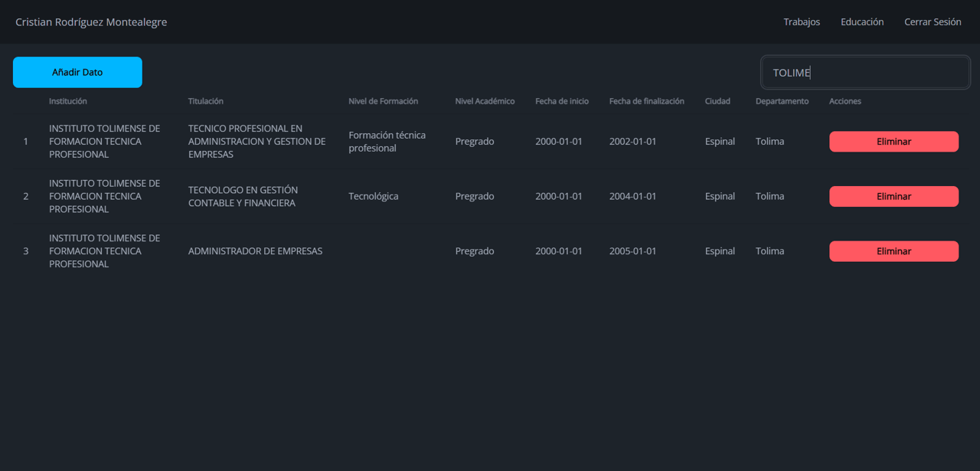The height and width of the screenshot is (471, 980).
Task: Select the TECNICO PROFESIONAL EN ADMINISTRACION title cell
Action: tap(257, 142)
